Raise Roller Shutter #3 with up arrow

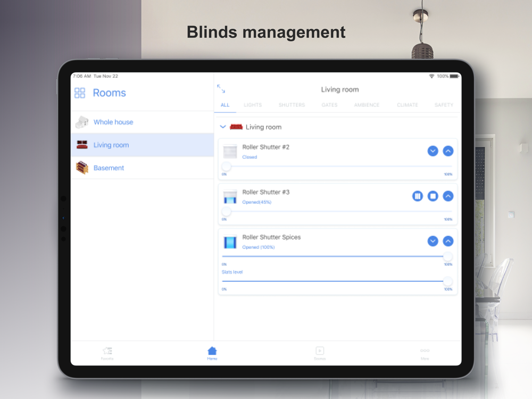(x=448, y=196)
